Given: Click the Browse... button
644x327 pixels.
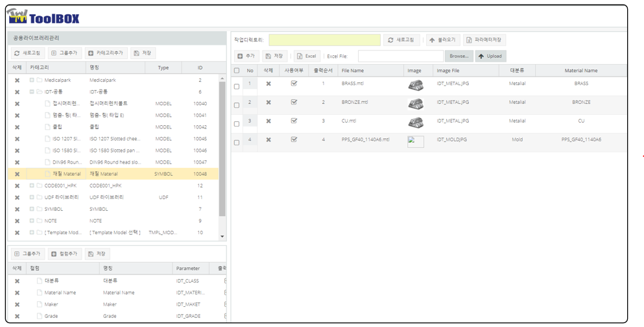Looking at the screenshot, I should 459,56.
